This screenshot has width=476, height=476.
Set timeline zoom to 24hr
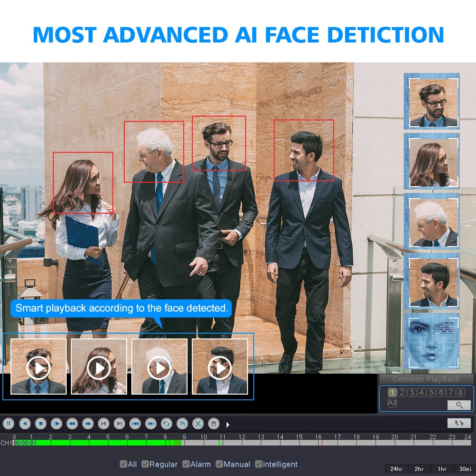tap(396, 469)
